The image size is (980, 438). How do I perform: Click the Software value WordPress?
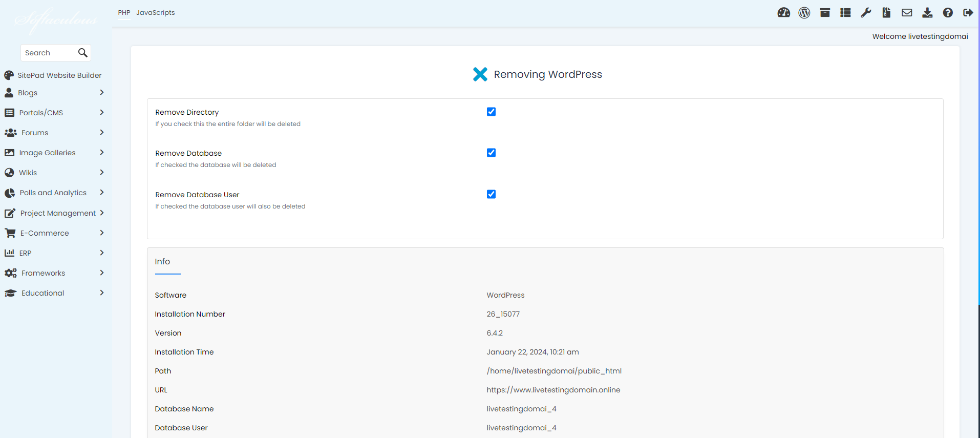tap(505, 295)
